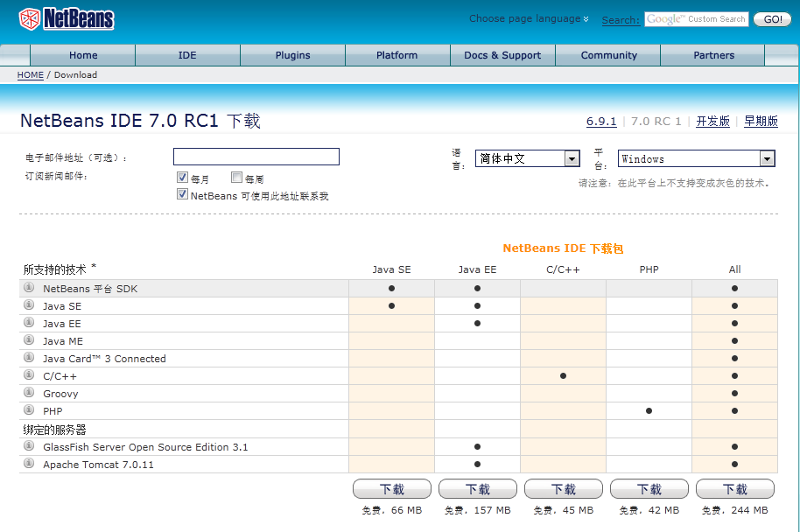Open the Plugins menu tab
Image resolution: width=800 pixels, height=532 pixels.
tap(293, 55)
